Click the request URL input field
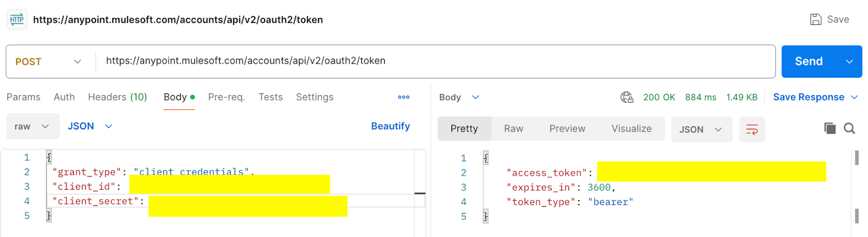This screenshot has width=868, height=237. pos(435,61)
